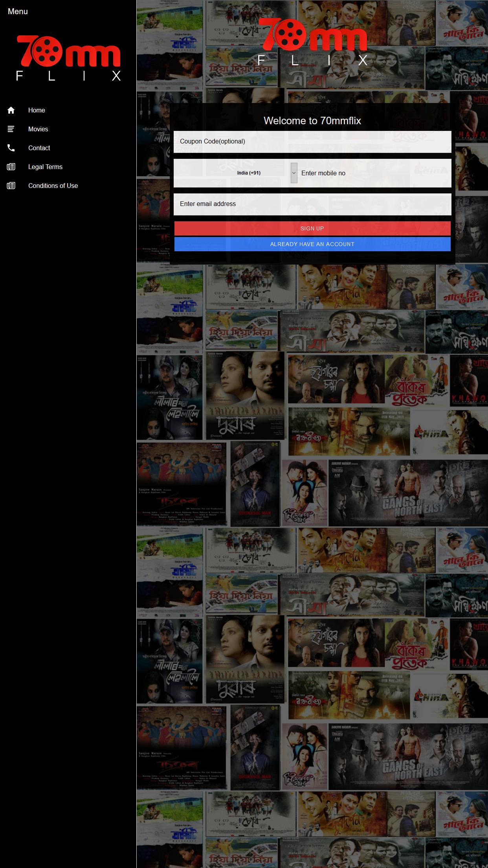The width and height of the screenshot is (488, 868).
Task: Open the India (+91) country code selector
Action: point(248,173)
